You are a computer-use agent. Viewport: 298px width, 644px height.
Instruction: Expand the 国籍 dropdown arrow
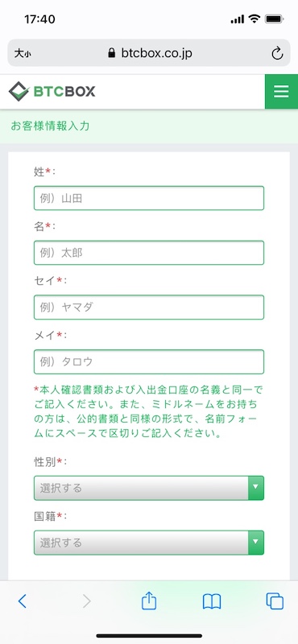[x=256, y=543]
